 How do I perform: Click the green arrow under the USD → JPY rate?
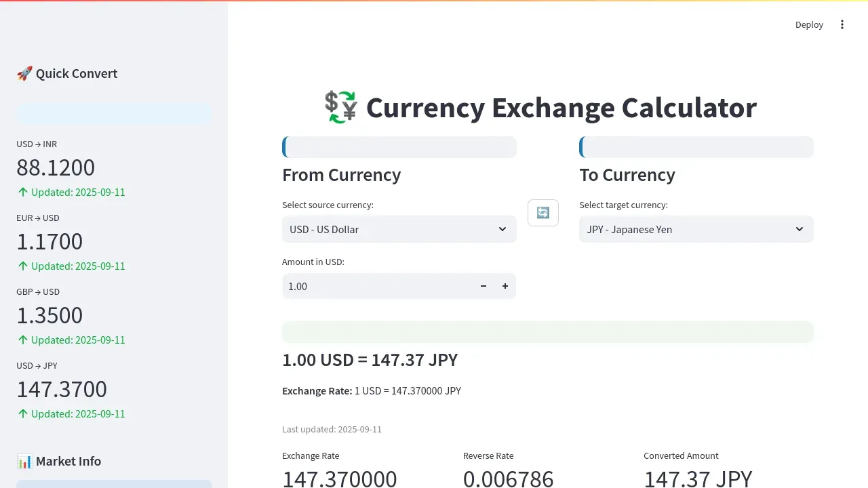[x=22, y=413]
